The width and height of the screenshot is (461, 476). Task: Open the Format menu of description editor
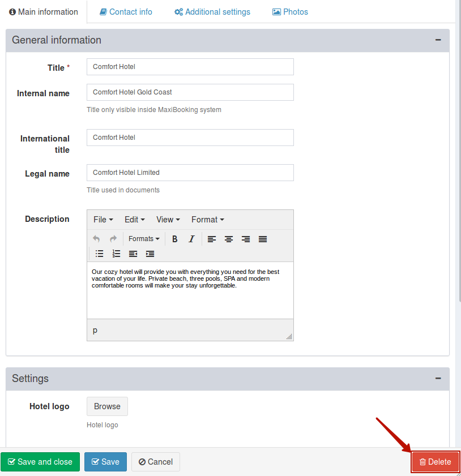pyautogui.click(x=208, y=220)
